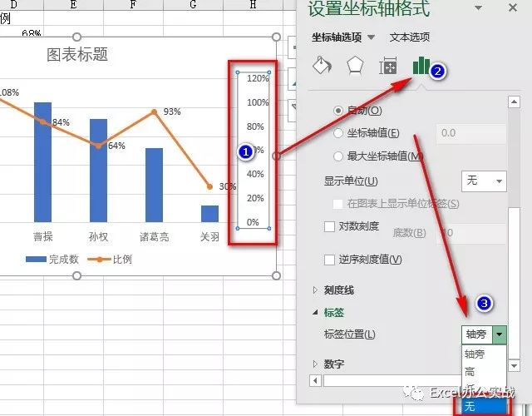Click the 93% data label

pos(172,111)
